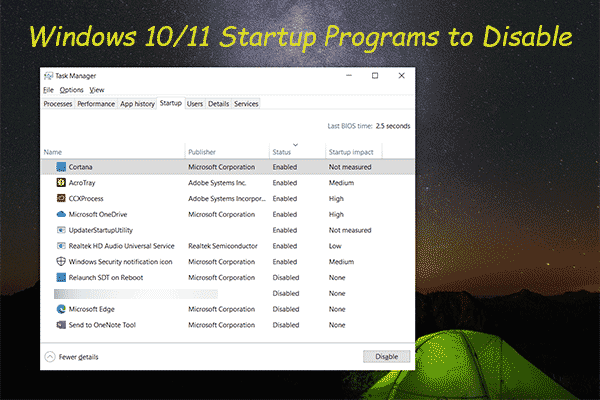The height and width of the screenshot is (400, 600).
Task: Click Disabled status of Microsoft Edge
Action: click(x=286, y=309)
